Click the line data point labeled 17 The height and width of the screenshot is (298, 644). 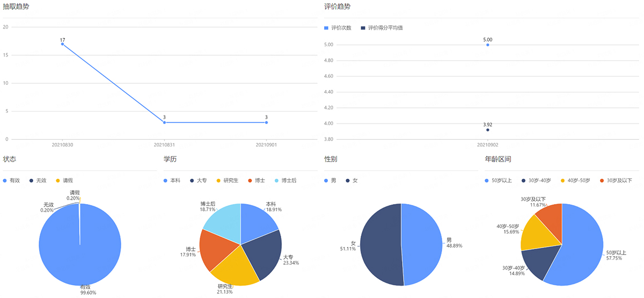(x=62, y=44)
